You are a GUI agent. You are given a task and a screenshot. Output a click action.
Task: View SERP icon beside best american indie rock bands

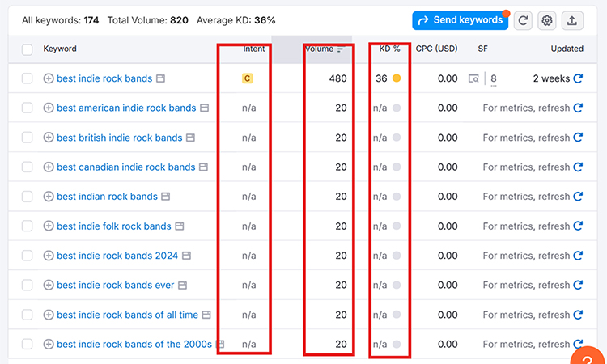coord(205,108)
